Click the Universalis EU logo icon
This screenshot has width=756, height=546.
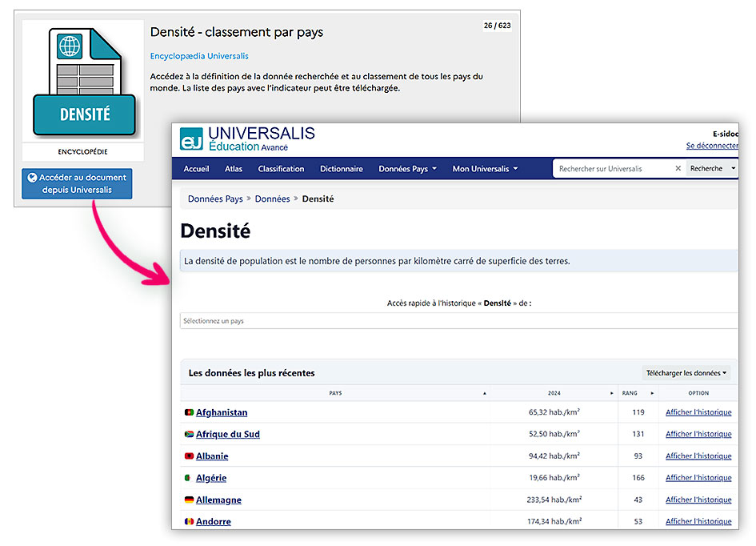click(x=192, y=139)
